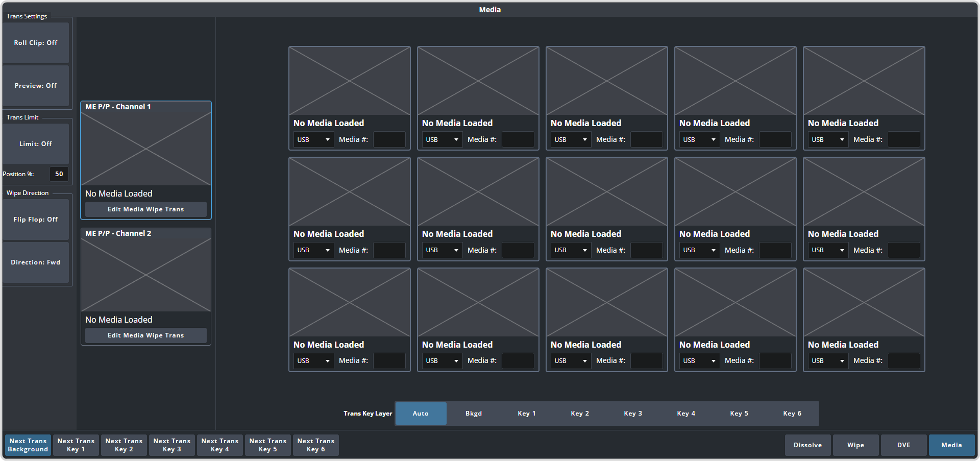Open USB dropdown in middle row, third media slot
The width and height of the screenshot is (980, 461).
coord(571,251)
